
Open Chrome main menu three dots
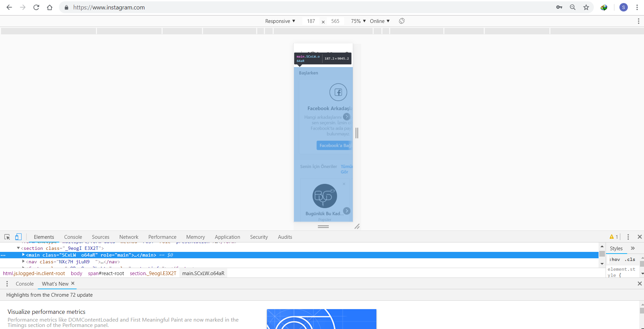[637, 7]
